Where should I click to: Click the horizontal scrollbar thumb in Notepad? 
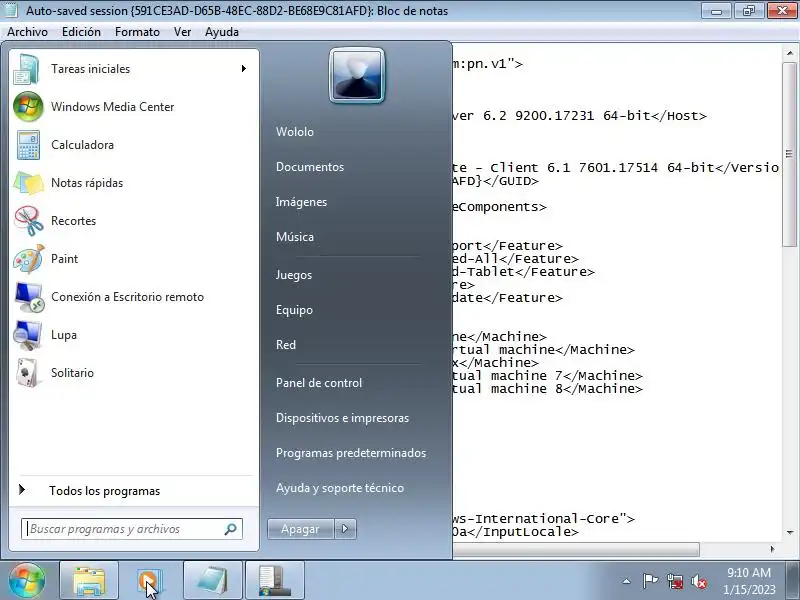pos(576,549)
